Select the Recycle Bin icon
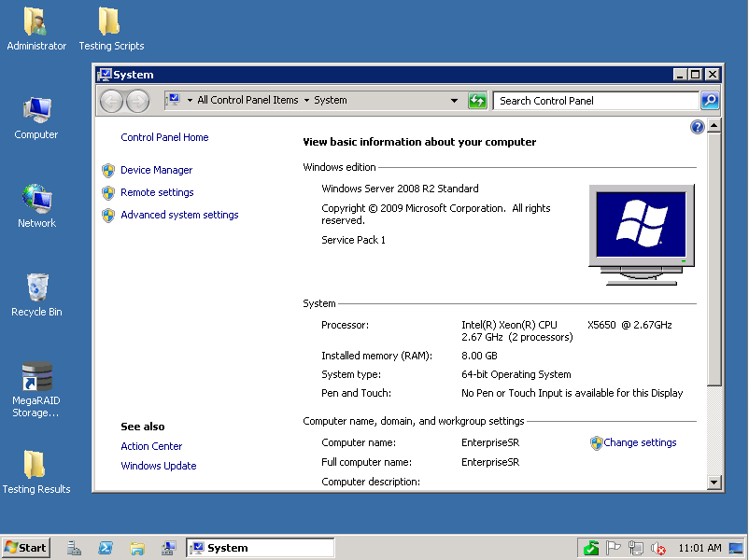This screenshot has width=749, height=560. point(36,295)
